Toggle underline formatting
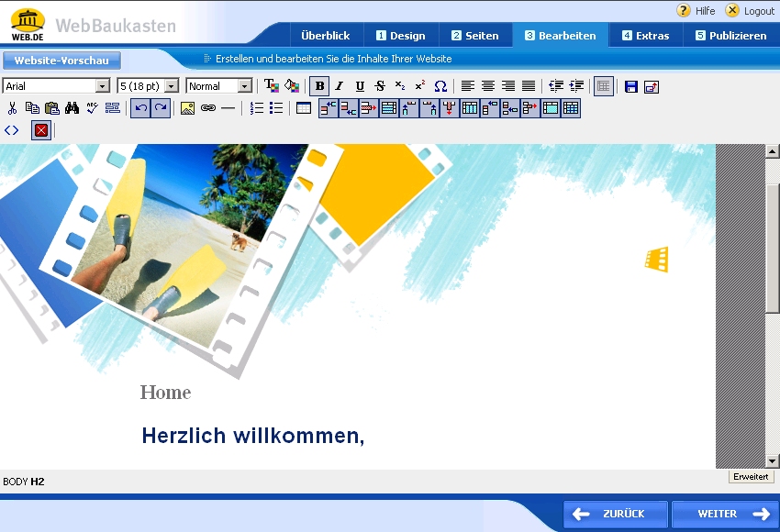 click(360, 86)
